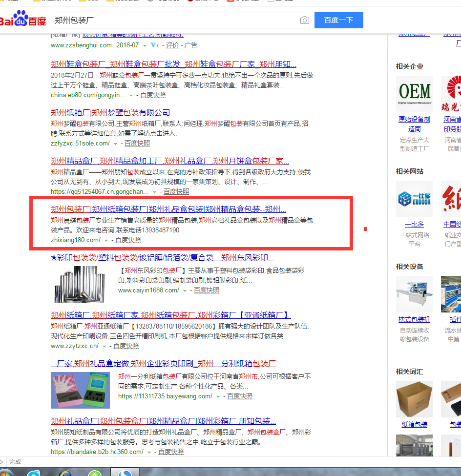This screenshot has height=476, width=461.
Task: Open 郑州礼品盒厂 朋知包装 result title
Action: (x=163, y=421)
